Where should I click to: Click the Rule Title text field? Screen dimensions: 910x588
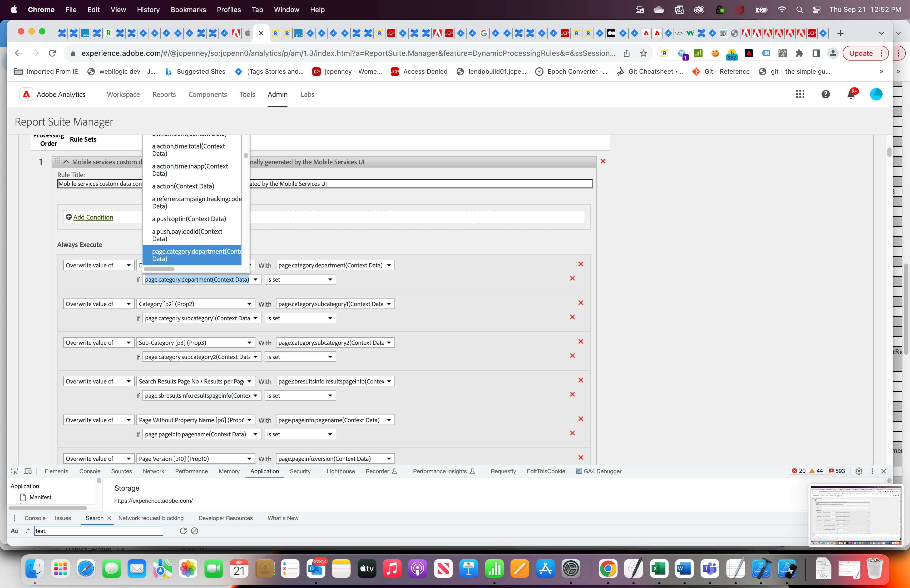click(x=420, y=184)
